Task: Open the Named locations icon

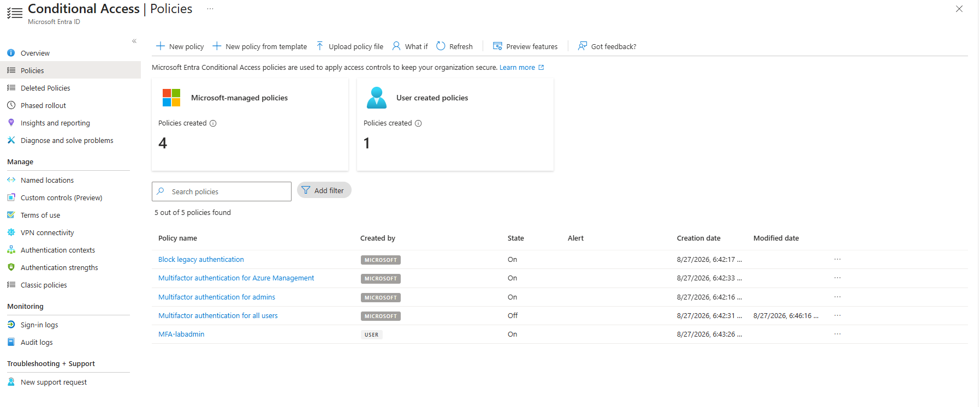Action: coord(11,180)
